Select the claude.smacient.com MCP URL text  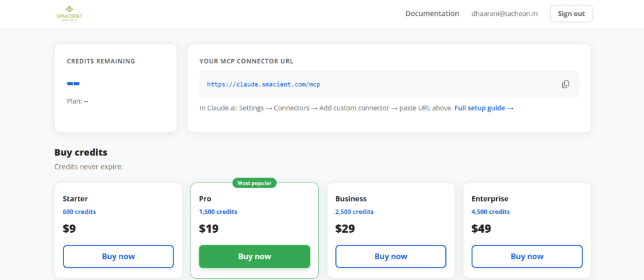point(268,84)
